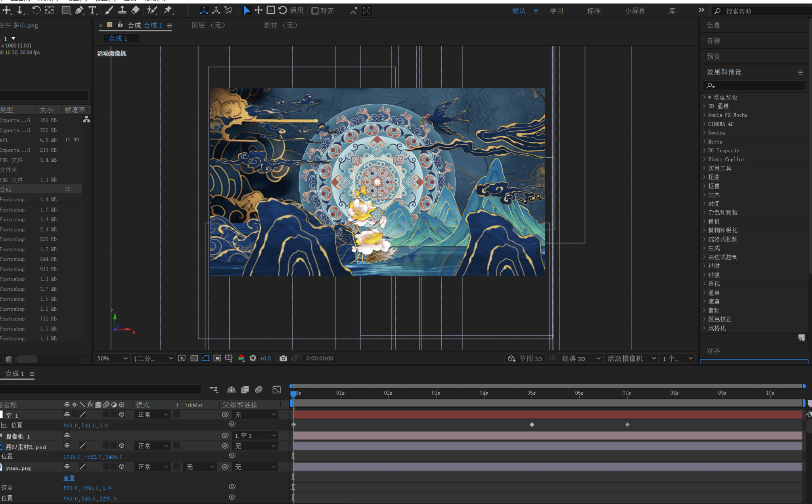Enable the 对齐 snapping checkbox
This screenshot has height=504, width=812.
315,11
